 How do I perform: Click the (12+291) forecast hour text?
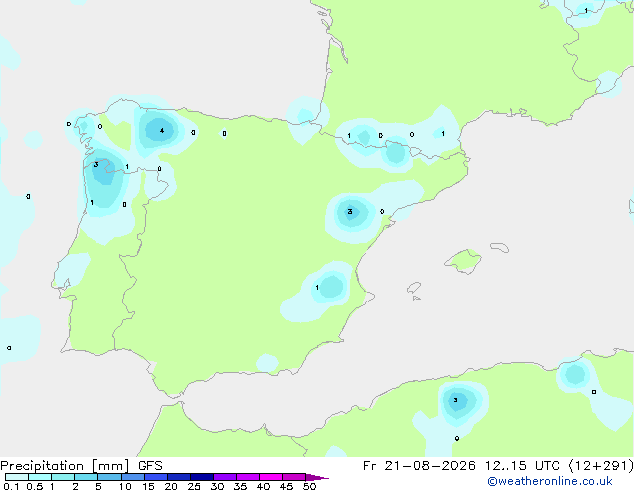601,466
